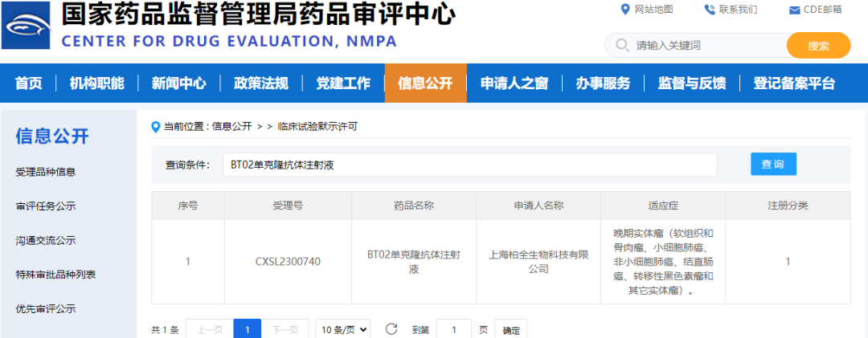Click the 到第 page number input

pos(454,330)
